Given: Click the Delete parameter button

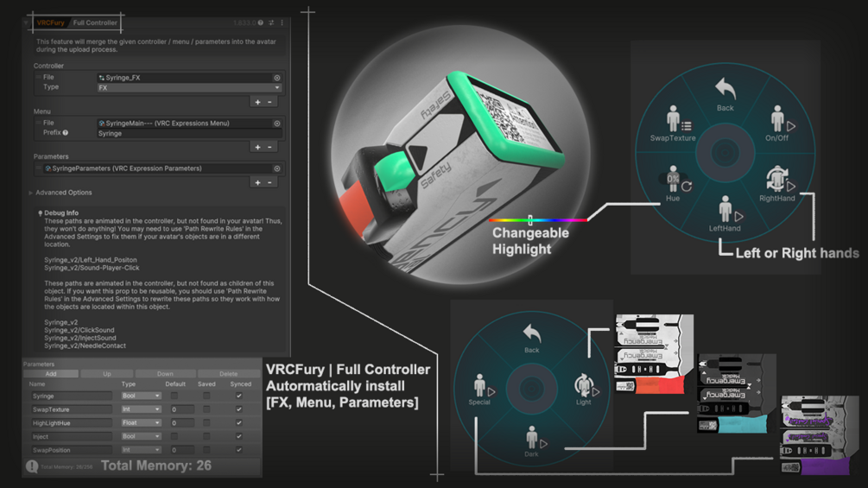Looking at the screenshot, I should [229, 373].
